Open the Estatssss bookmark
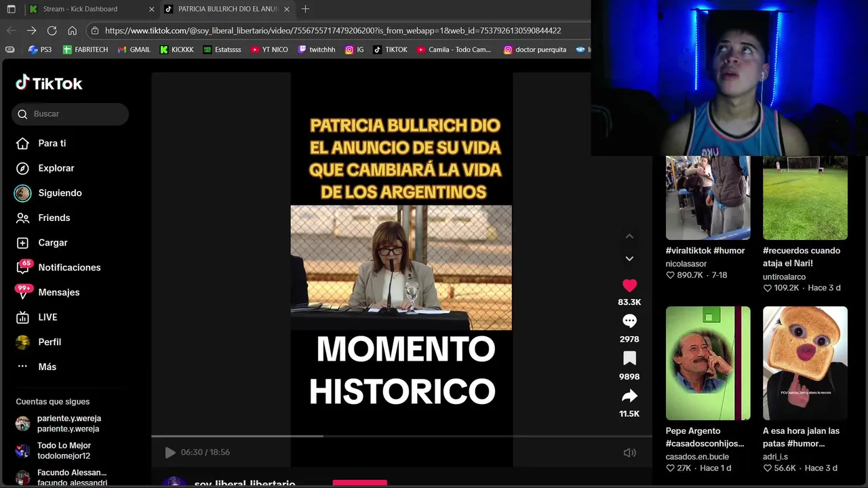 pos(222,49)
